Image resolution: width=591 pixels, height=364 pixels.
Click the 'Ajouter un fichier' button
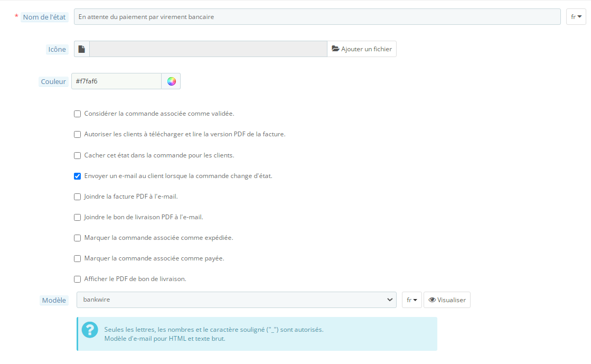pyautogui.click(x=362, y=49)
